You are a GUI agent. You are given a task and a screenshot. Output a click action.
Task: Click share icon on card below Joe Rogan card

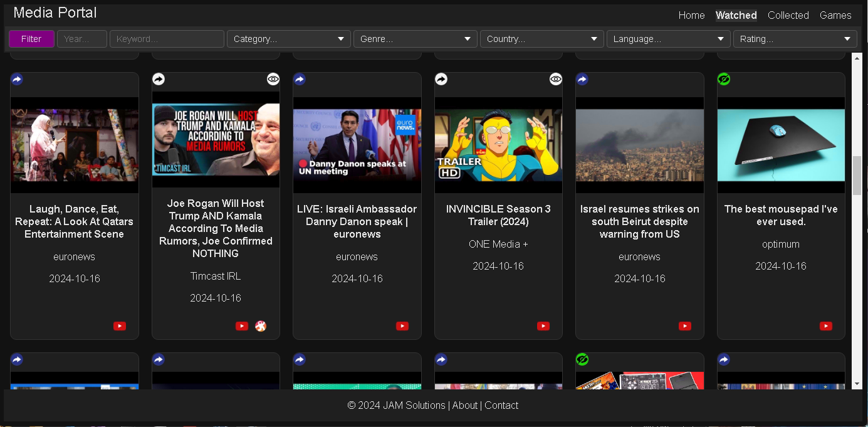tap(159, 359)
